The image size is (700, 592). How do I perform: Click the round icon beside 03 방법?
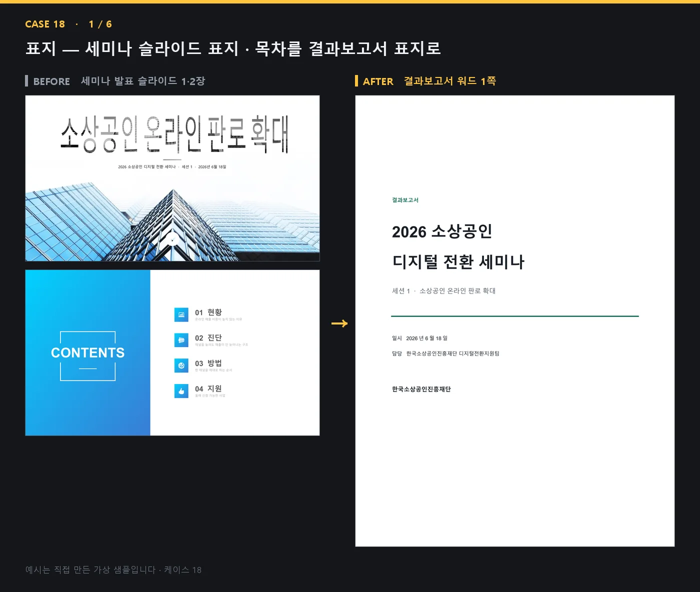181,365
